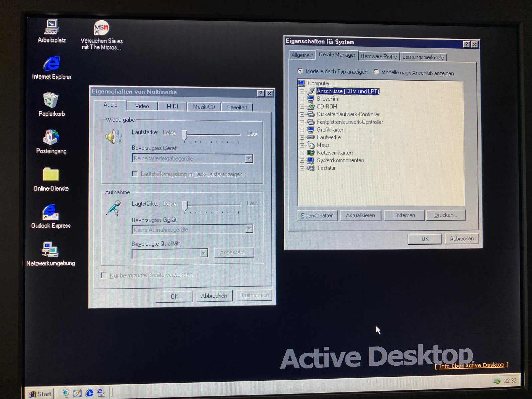Click the Anpassen... button
The height and width of the screenshot is (399, 532).
pyautogui.click(x=234, y=253)
